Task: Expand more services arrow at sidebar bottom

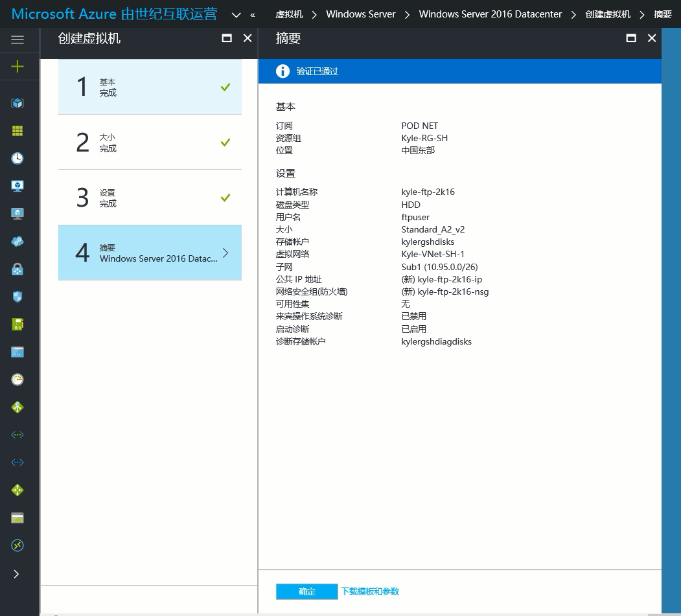Action: (x=17, y=574)
